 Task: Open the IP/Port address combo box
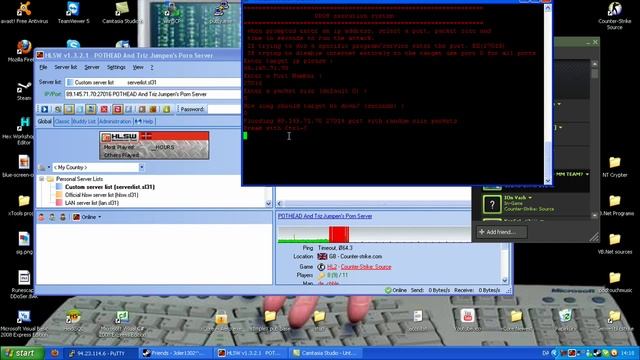click(x=153, y=94)
